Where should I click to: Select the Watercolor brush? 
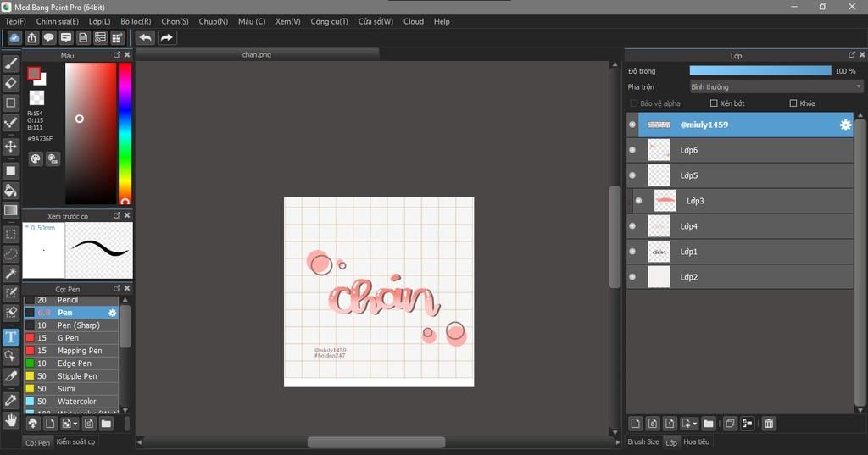click(x=71, y=402)
